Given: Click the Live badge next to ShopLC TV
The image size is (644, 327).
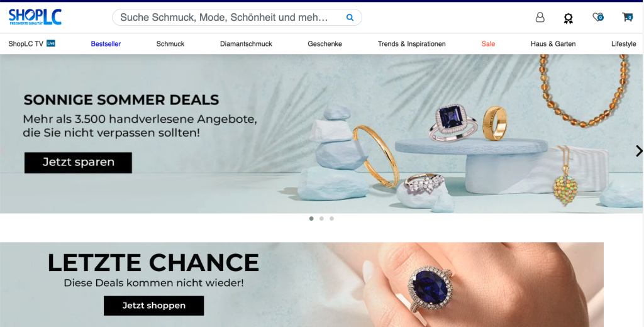Looking at the screenshot, I should point(51,43).
